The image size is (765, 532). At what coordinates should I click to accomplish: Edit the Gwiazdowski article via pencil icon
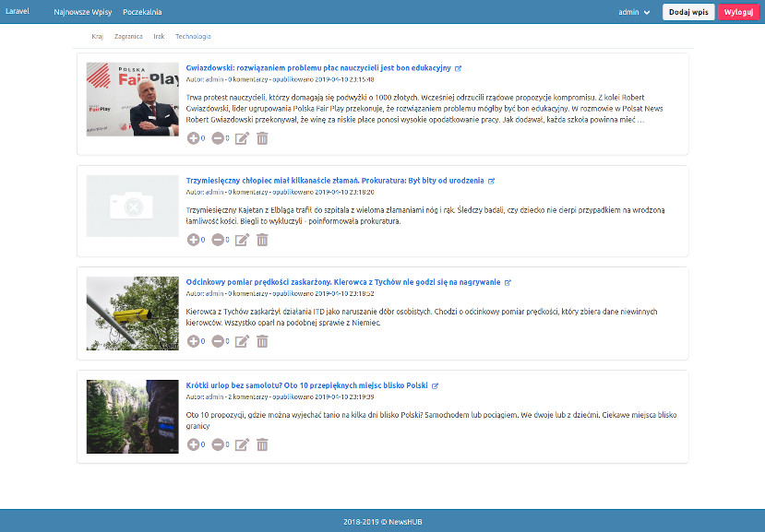[242, 138]
